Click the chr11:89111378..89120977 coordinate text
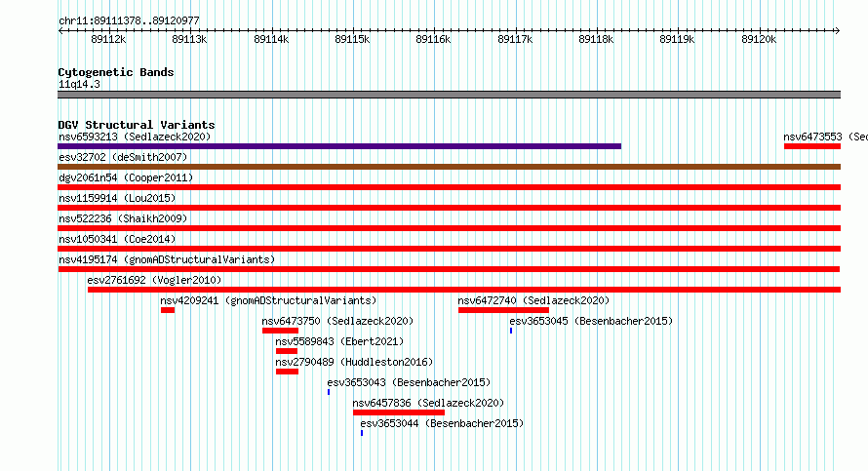This screenshot has width=868, height=471. click(x=129, y=20)
